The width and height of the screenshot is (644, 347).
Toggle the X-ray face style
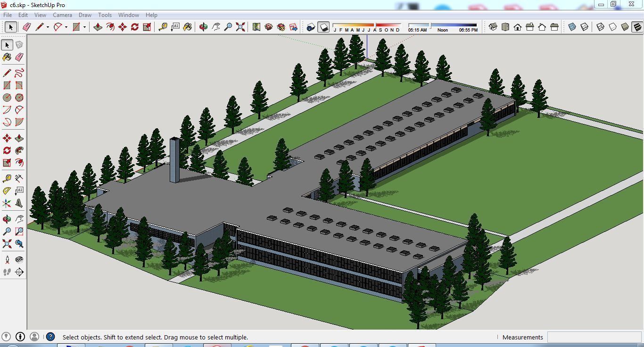572,27
